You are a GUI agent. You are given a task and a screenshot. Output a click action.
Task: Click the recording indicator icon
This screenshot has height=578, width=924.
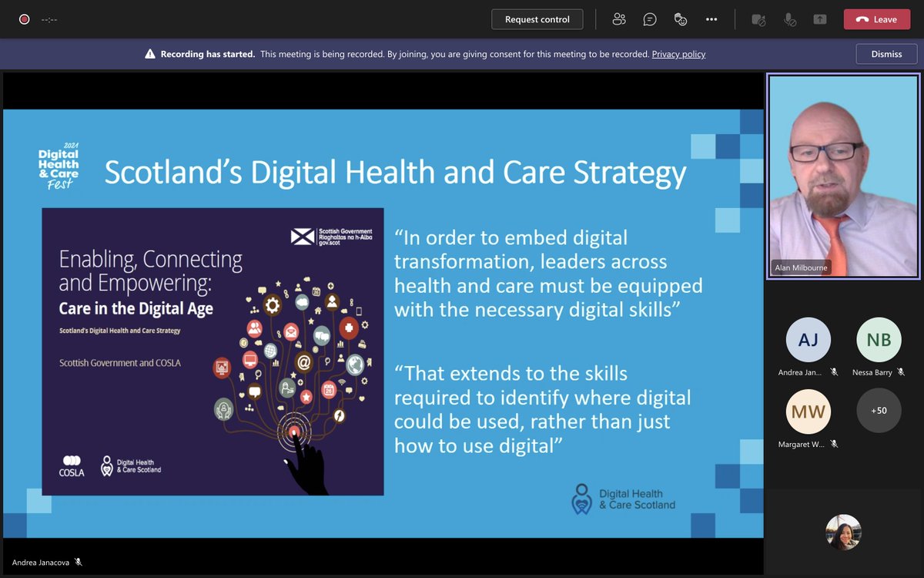tap(25, 19)
